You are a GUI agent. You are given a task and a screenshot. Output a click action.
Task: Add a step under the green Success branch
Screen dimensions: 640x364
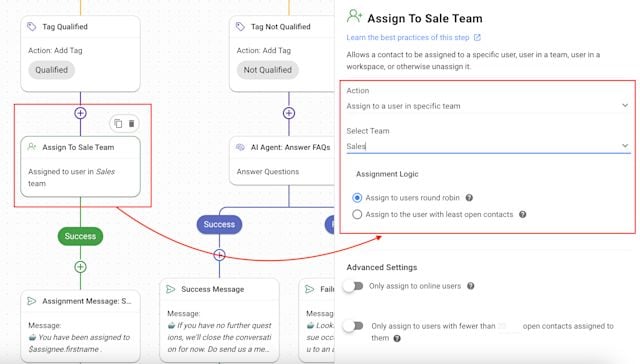80,267
